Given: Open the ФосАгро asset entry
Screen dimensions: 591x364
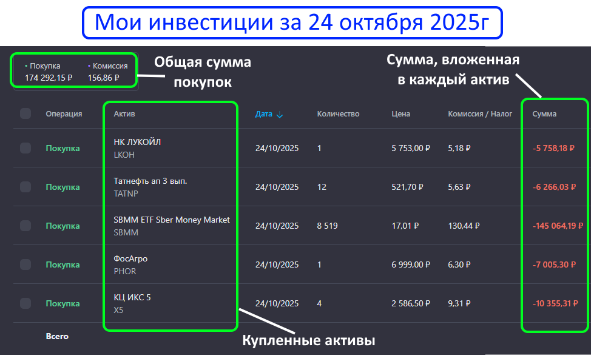Looking at the screenshot, I should (130, 258).
